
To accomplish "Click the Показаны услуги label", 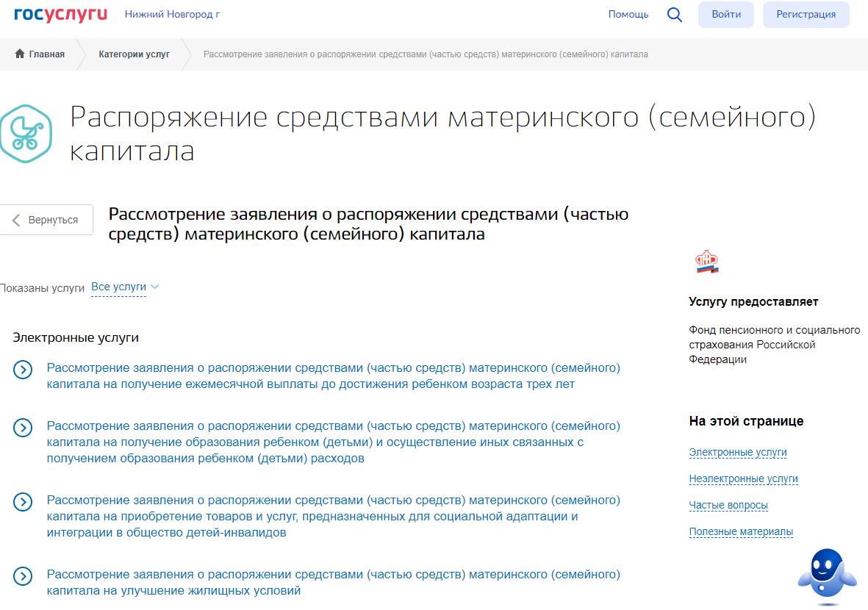I will point(42,288).
